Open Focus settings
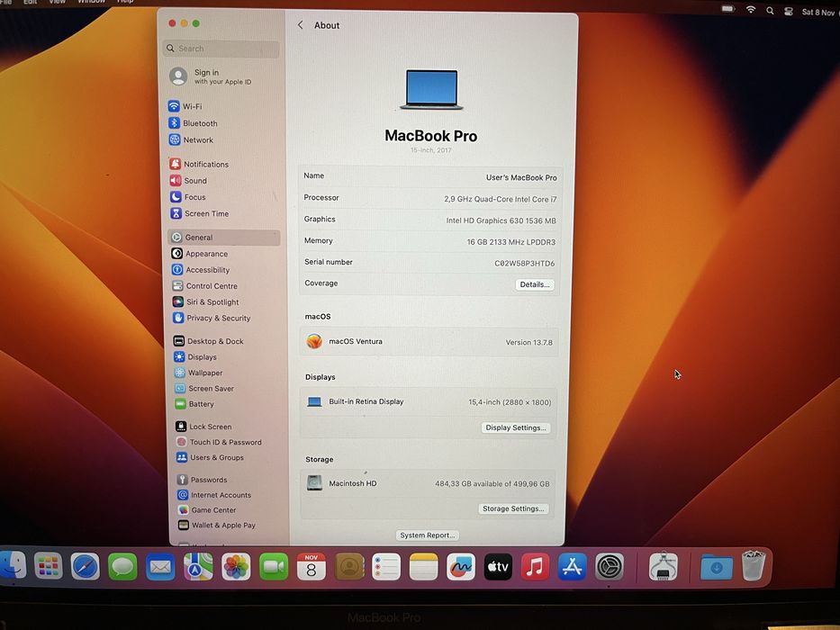840x630 pixels. click(188, 197)
